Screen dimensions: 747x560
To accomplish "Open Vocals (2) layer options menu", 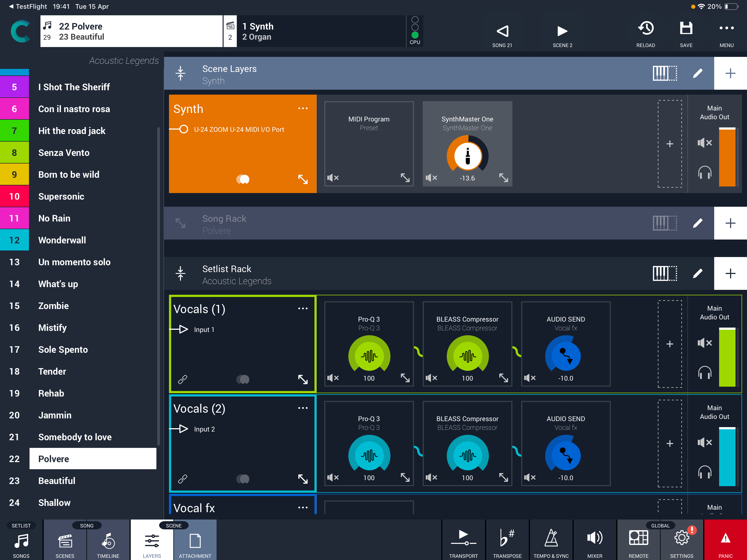I will tap(303, 408).
